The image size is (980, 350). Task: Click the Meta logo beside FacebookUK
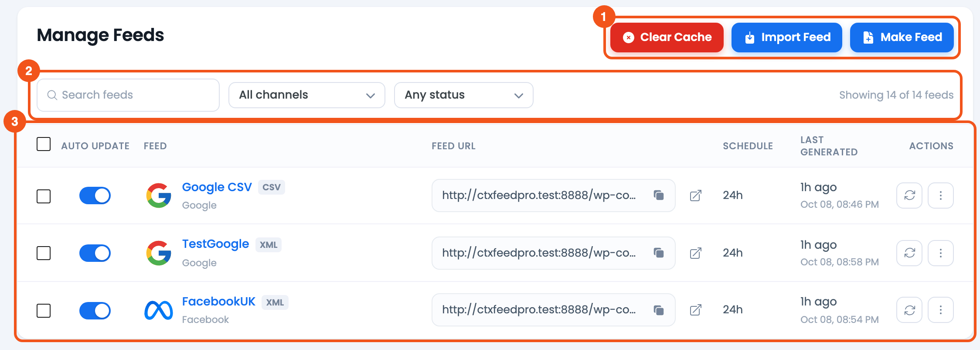click(159, 310)
